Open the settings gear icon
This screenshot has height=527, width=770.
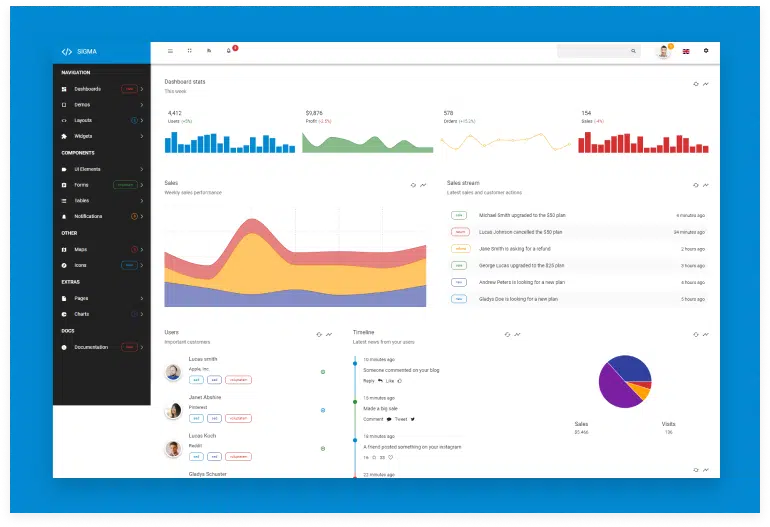pyautogui.click(x=706, y=51)
